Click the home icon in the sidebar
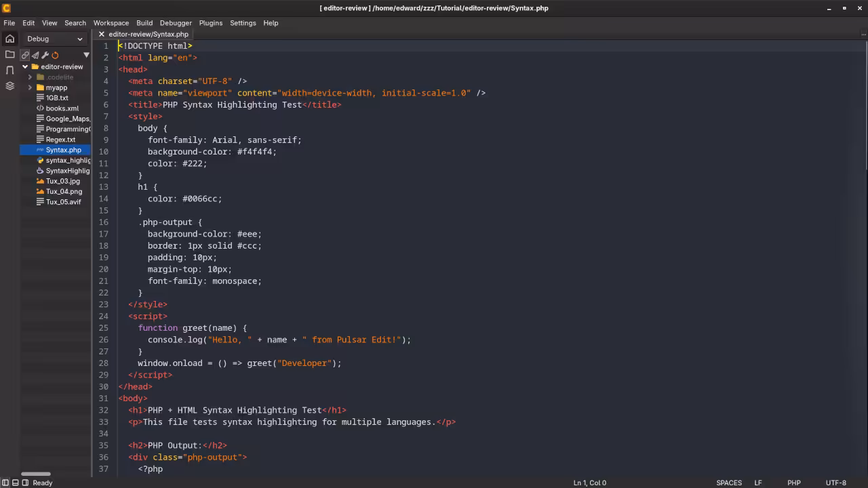The image size is (868, 488). (x=9, y=39)
